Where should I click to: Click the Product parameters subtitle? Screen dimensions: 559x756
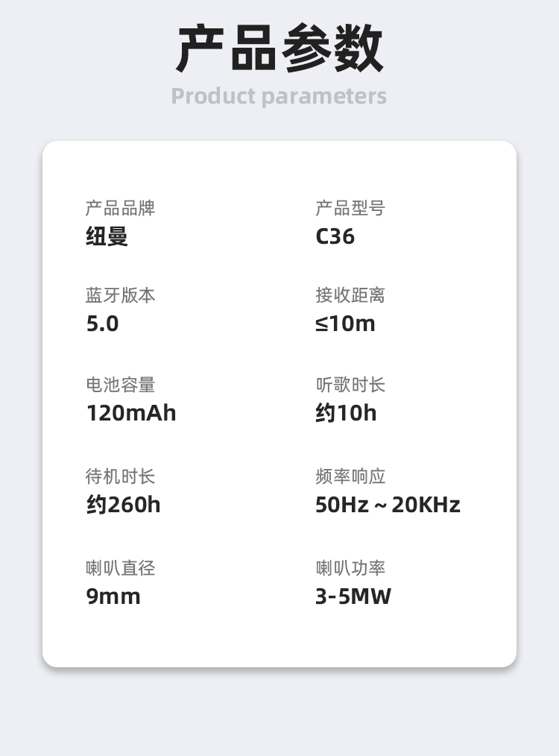click(x=279, y=96)
